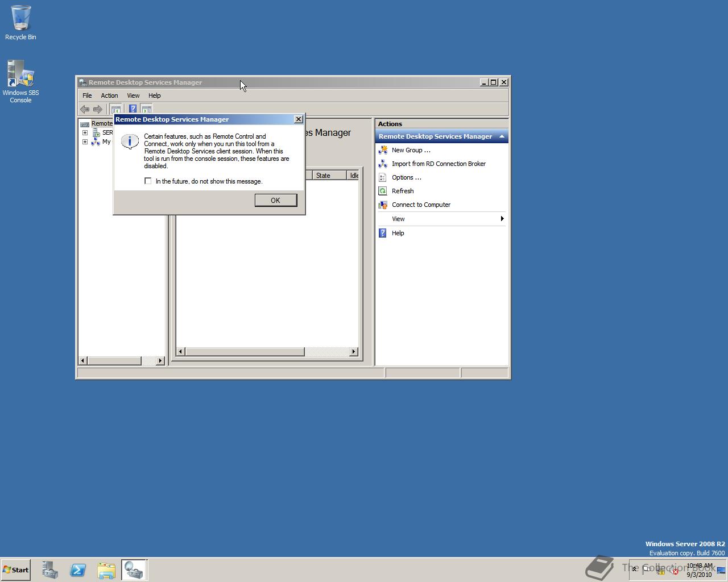
Task: Check 'In the future, do not show this message'
Action: pos(148,181)
